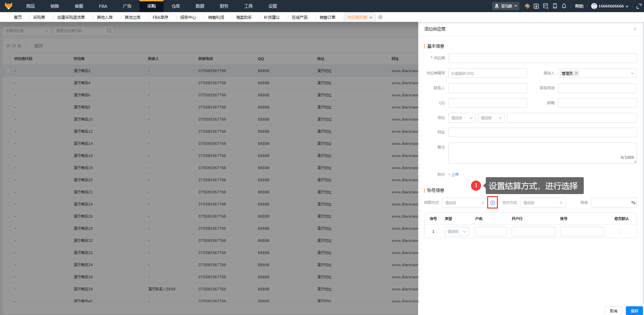Open the customer service headset icon

[x=527, y=6]
